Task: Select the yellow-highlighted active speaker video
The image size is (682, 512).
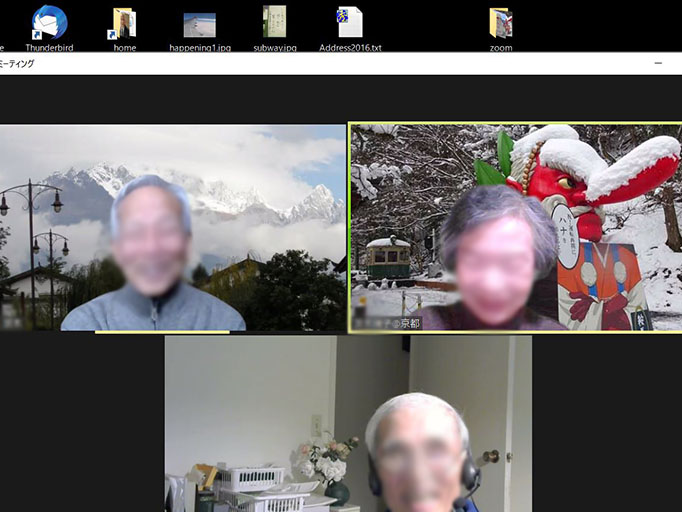Action: pos(515,227)
